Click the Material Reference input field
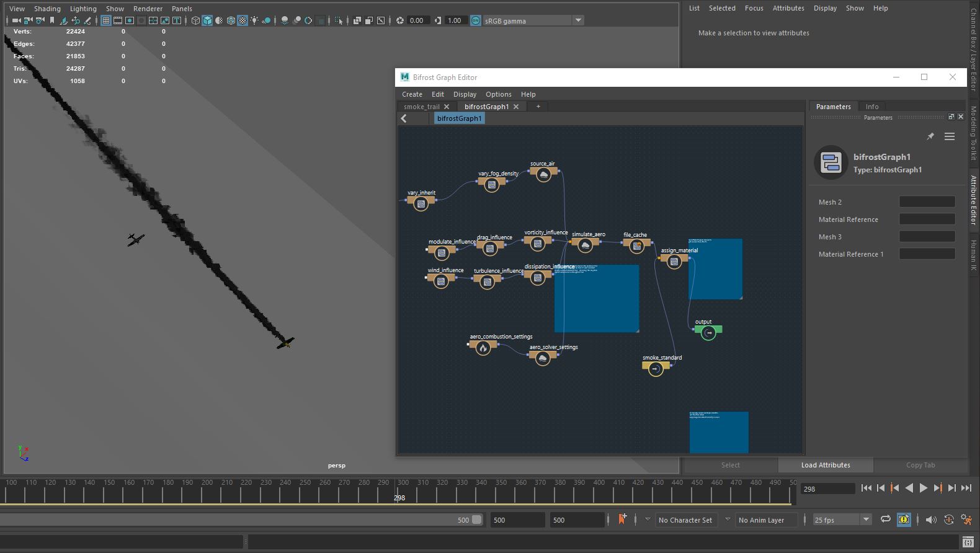Screen dimensions: 980x553 pos(927,219)
